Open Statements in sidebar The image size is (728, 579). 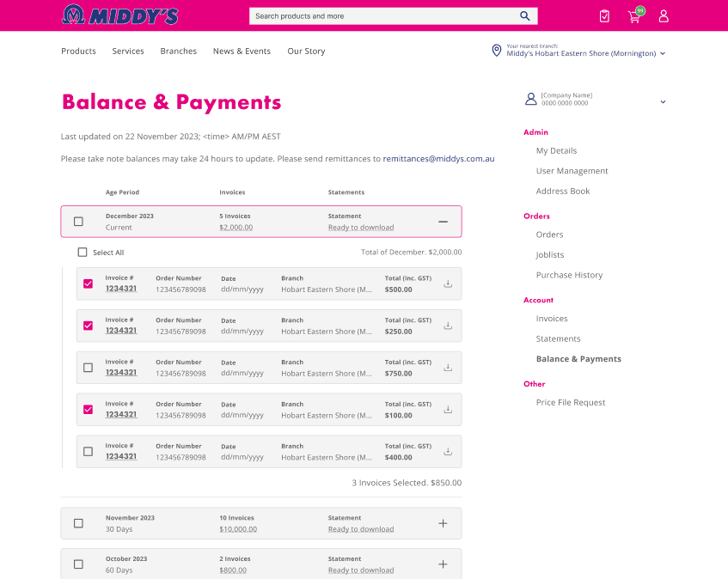point(558,338)
